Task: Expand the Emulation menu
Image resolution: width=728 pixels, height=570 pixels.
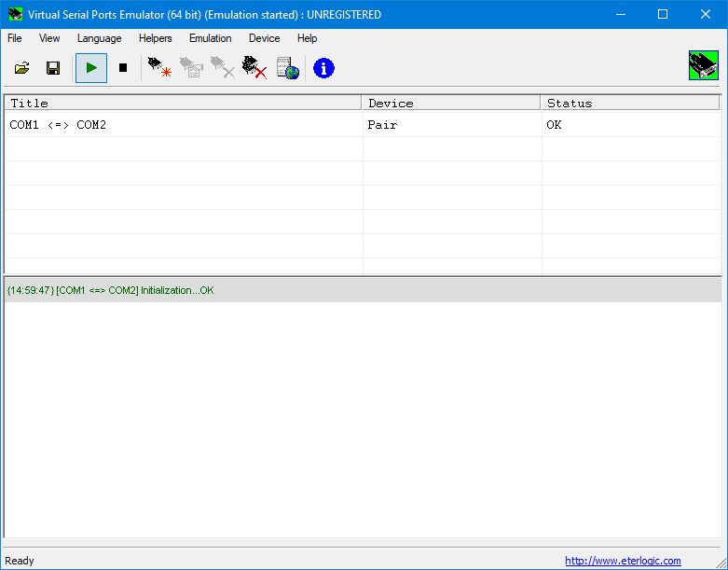Action: 210,38
